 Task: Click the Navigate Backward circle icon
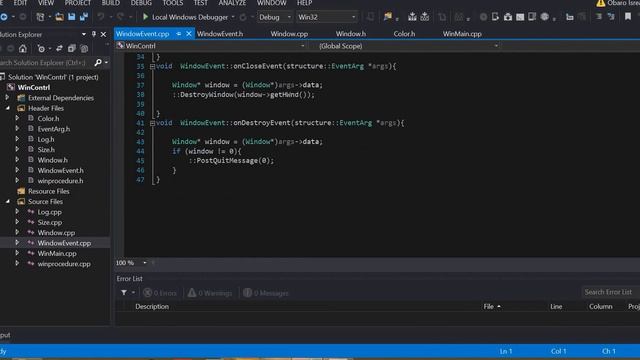4,17
